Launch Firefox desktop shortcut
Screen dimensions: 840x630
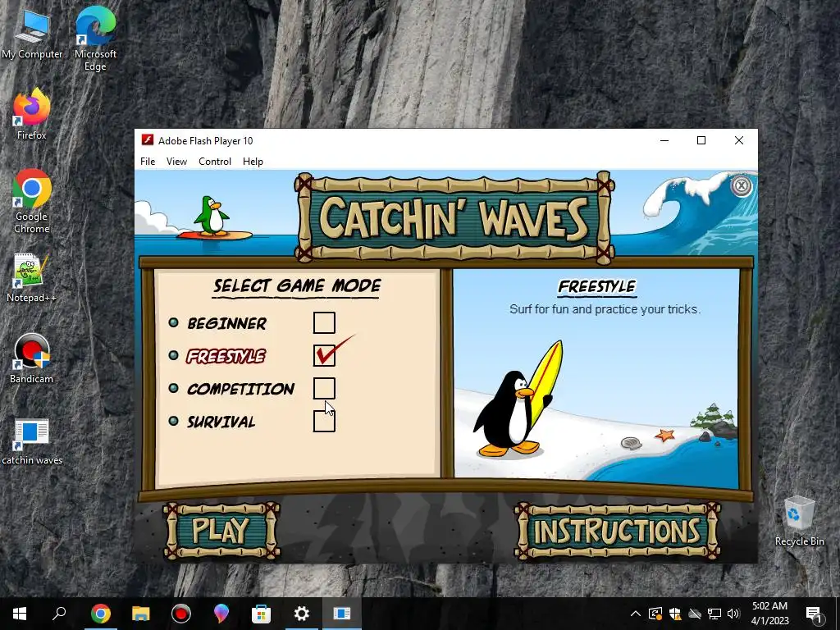tap(32, 113)
